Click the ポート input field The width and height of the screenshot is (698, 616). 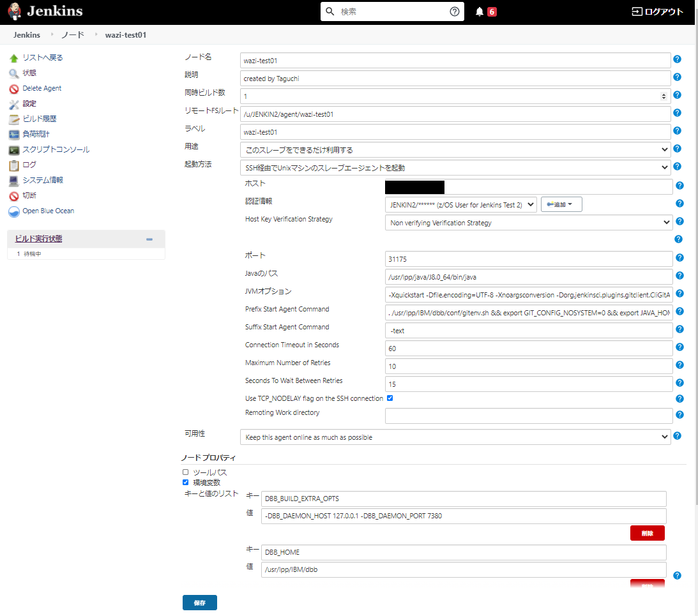click(528, 259)
